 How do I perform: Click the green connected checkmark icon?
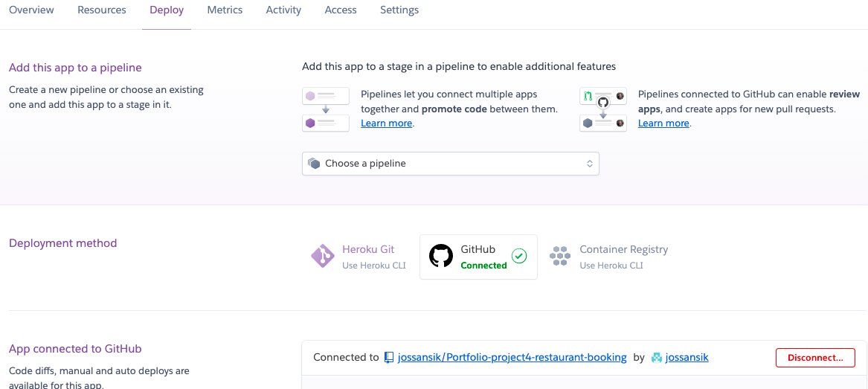click(x=519, y=256)
